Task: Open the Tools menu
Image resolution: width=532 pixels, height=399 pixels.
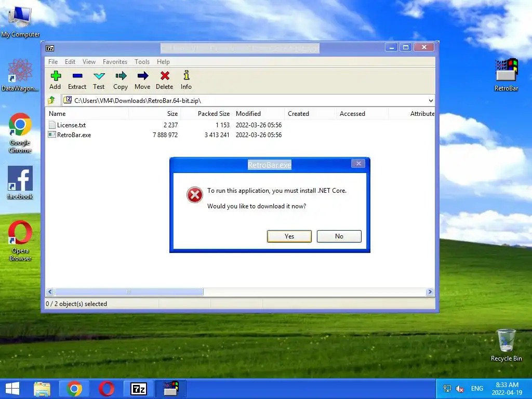Action: (142, 62)
